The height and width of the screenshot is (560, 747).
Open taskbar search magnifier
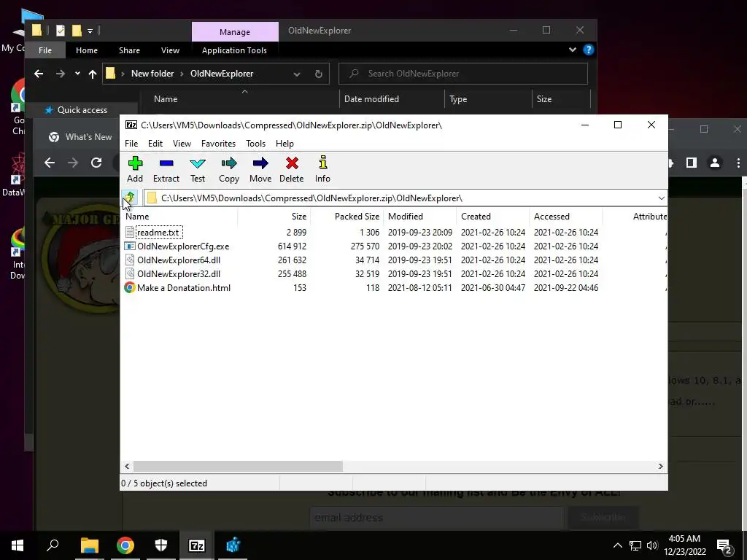pos(53,545)
